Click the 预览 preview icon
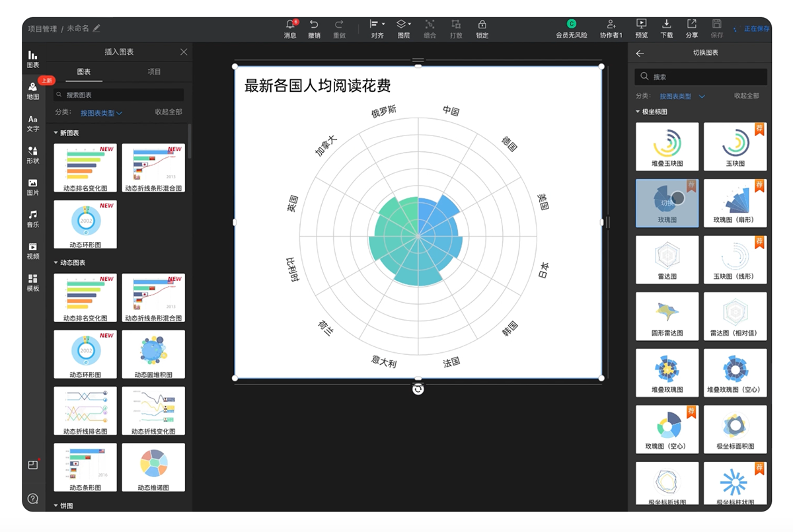The width and height of the screenshot is (793, 532). [641, 28]
